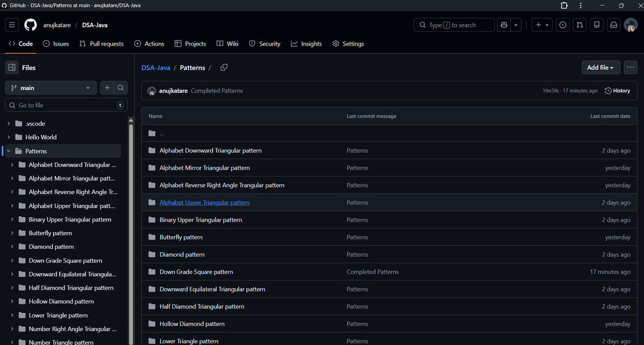Switch to the Actions tab
644x345 pixels.
click(x=149, y=43)
